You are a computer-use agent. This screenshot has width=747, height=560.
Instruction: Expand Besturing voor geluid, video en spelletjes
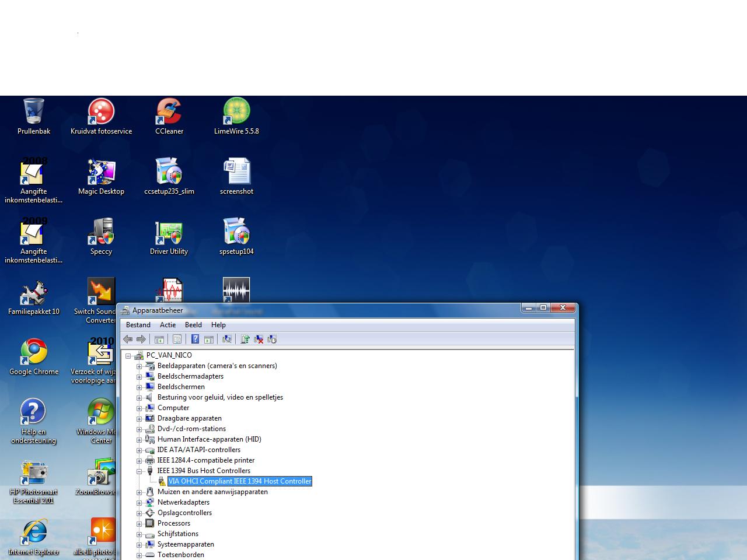coord(139,397)
